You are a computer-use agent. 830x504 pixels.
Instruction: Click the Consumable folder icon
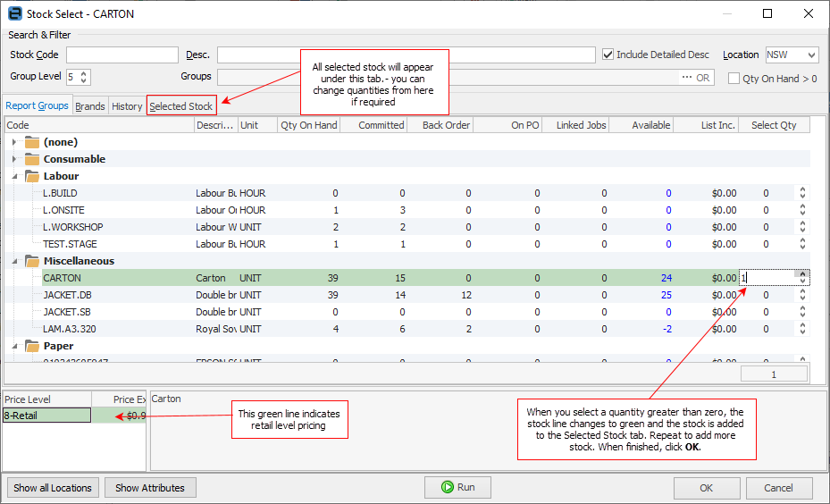(x=32, y=159)
